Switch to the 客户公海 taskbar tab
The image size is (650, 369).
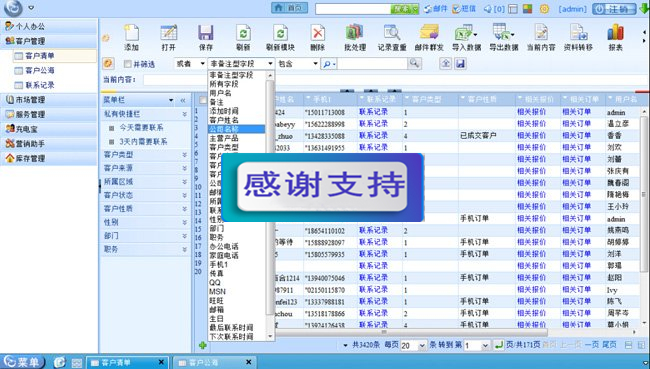pyautogui.click(x=213, y=362)
